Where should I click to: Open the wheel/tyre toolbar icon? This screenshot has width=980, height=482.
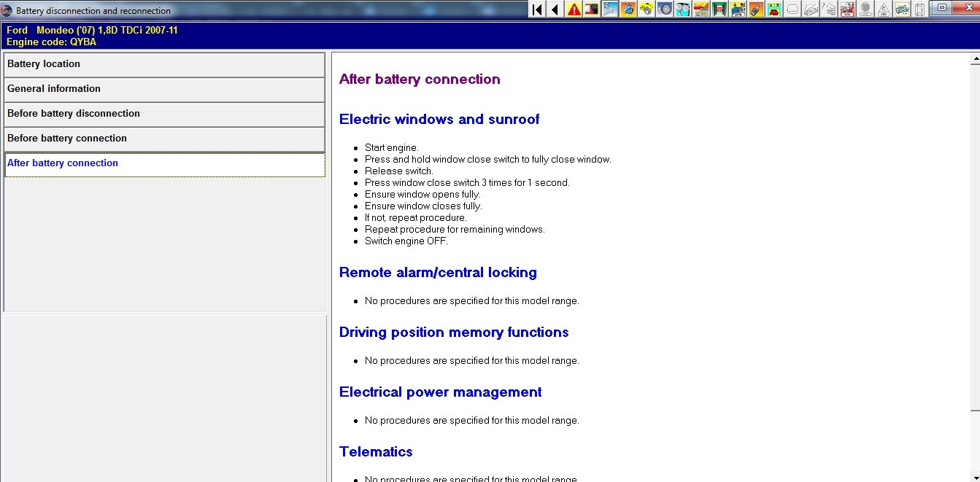(x=665, y=9)
